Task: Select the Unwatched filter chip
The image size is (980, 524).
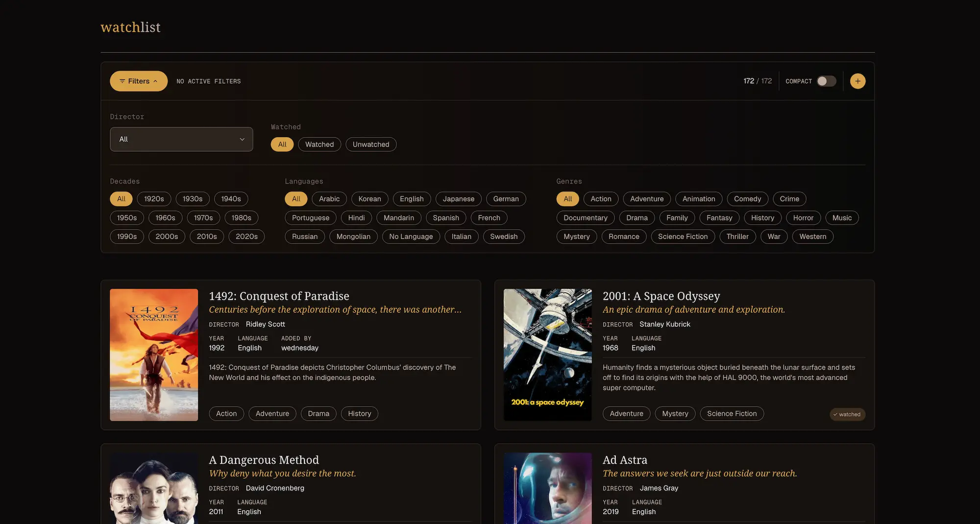Action: 371,144
